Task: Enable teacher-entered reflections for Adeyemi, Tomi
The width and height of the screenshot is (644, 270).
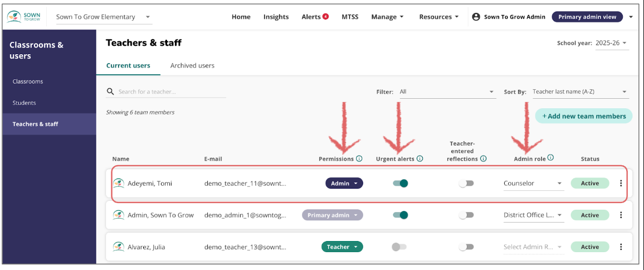Action: [x=466, y=183]
